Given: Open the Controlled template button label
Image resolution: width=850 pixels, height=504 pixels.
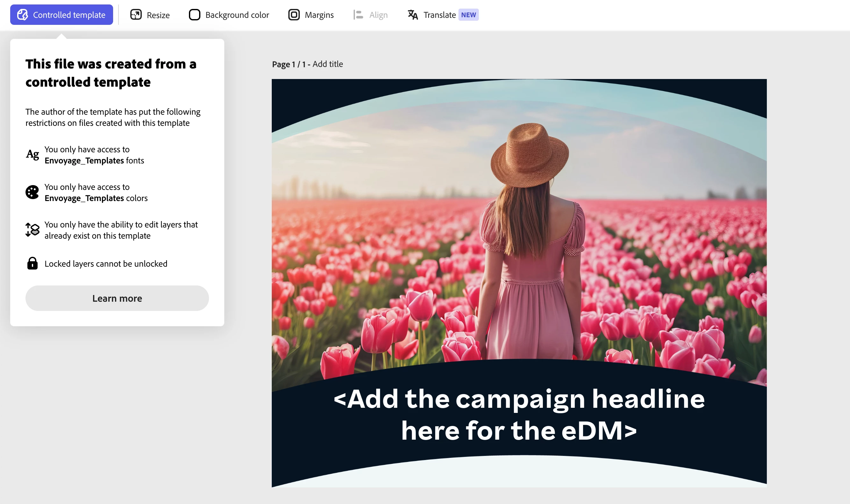Looking at the screenshot, I should click(69, 15).
